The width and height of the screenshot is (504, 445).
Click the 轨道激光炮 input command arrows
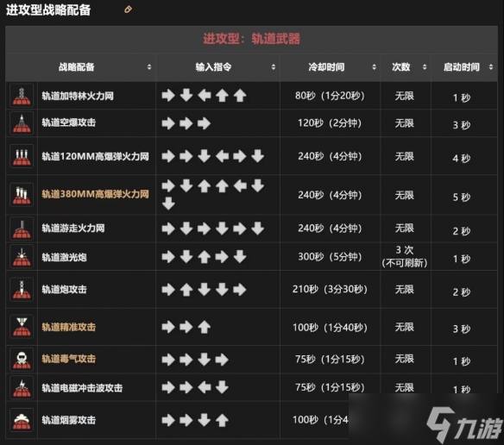205,257
